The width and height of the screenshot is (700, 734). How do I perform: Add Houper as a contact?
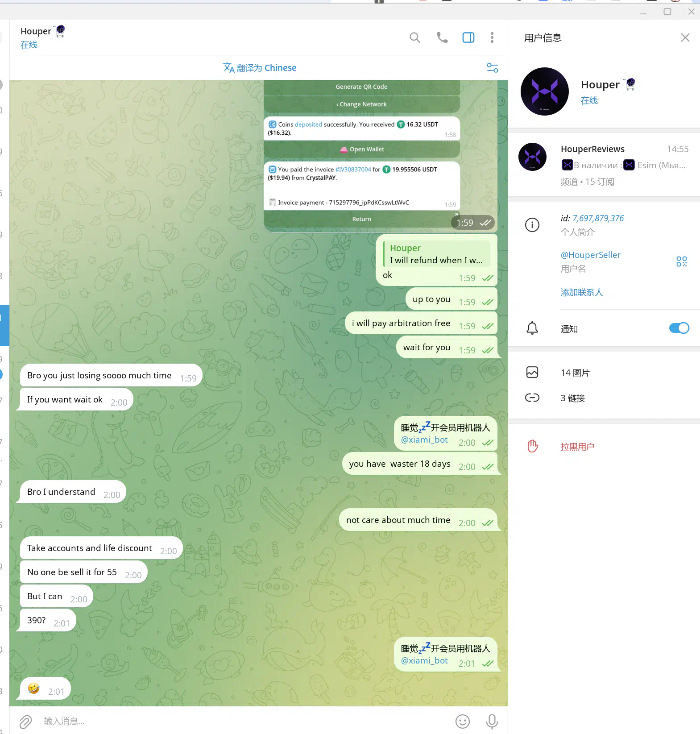[582, 292]
